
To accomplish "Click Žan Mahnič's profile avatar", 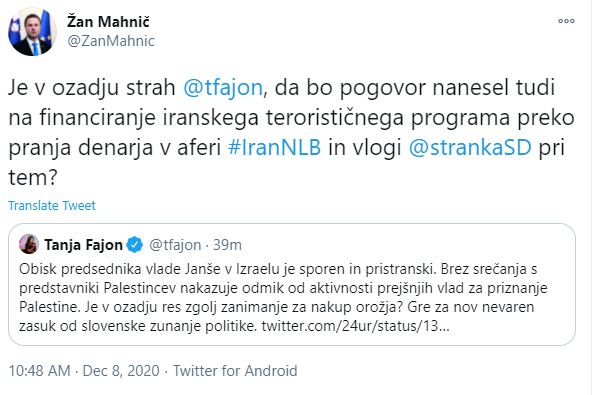I will pos(32,32).
